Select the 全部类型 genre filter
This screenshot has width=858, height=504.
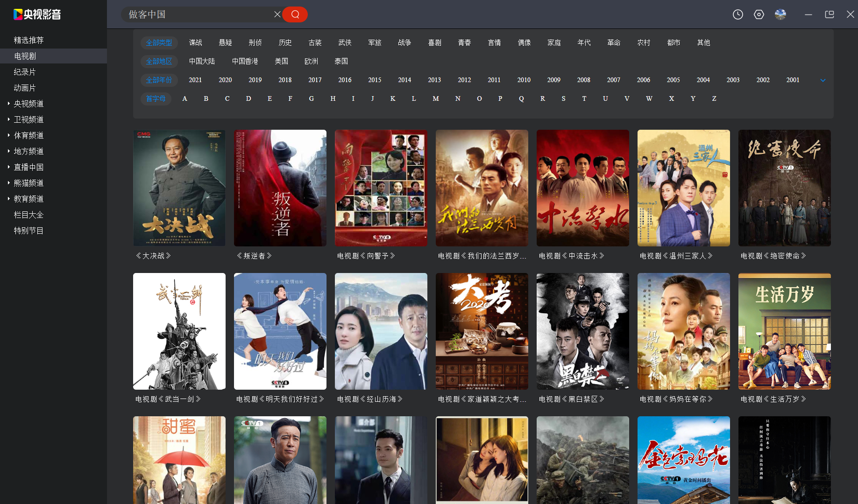pyautogui.click(x=159, y=42)
